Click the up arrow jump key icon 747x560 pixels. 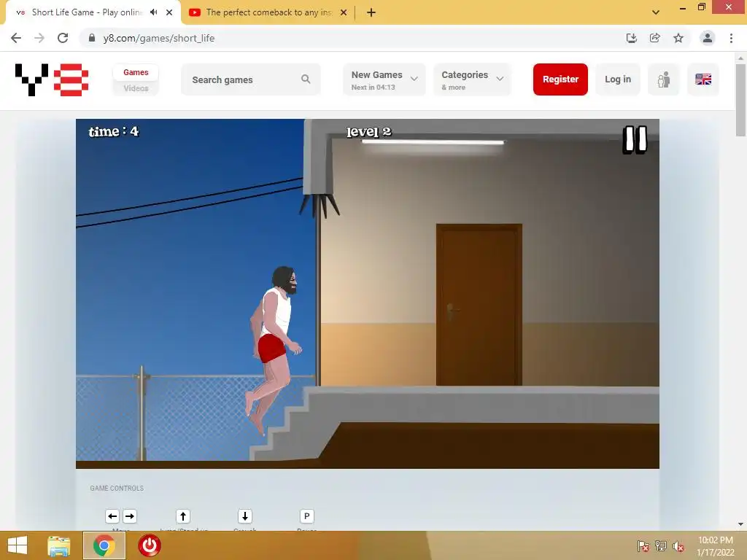click(183, 516)
